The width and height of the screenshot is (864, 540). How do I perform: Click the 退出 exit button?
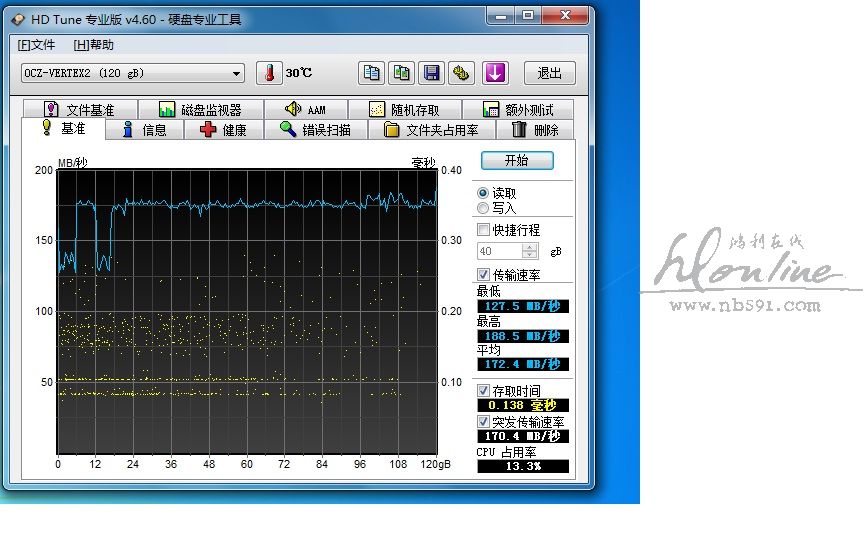(549, 73)
